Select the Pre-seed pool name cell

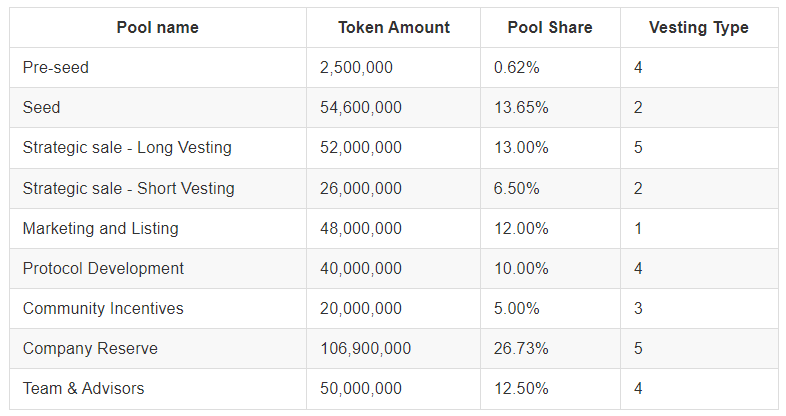click(56, 68)
